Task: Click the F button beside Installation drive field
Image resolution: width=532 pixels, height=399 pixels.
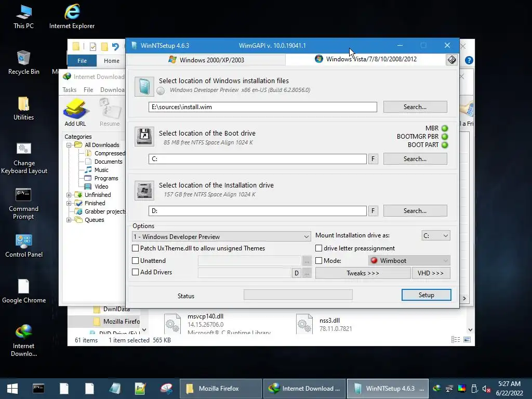Action: [373, 211]
